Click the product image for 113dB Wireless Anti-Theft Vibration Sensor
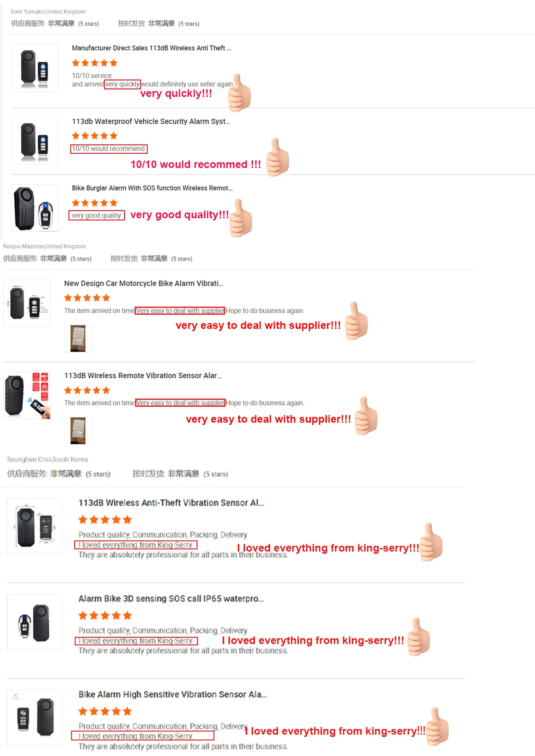 35,526
